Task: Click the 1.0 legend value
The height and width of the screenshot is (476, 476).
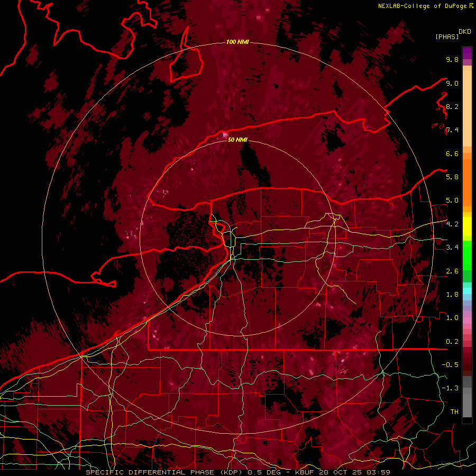Action: coord(452,318)
